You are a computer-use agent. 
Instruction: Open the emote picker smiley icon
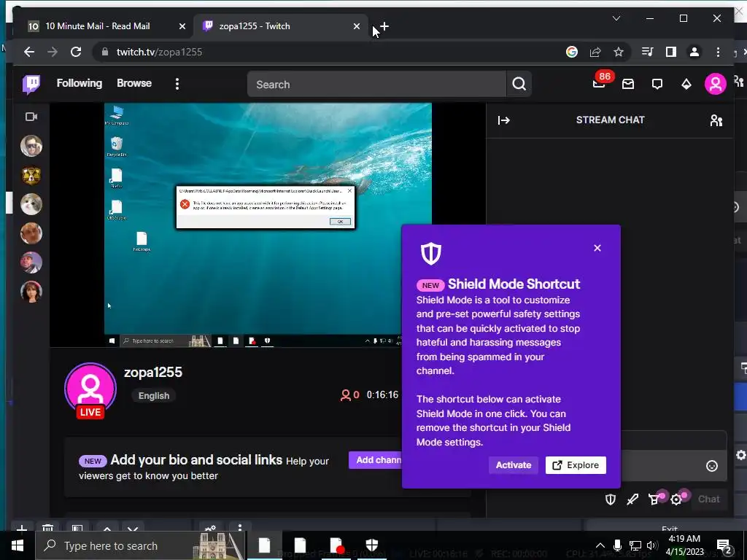click(x=712, y=466)
